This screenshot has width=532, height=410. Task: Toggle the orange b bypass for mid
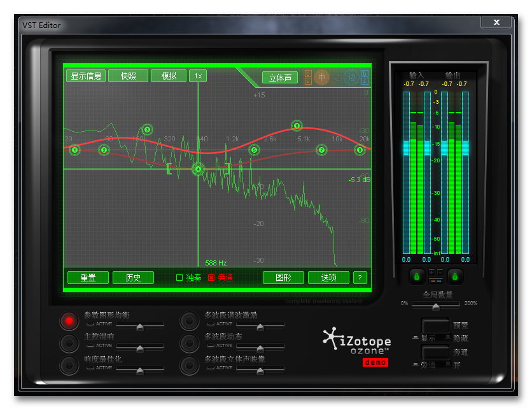coord(308,74)
